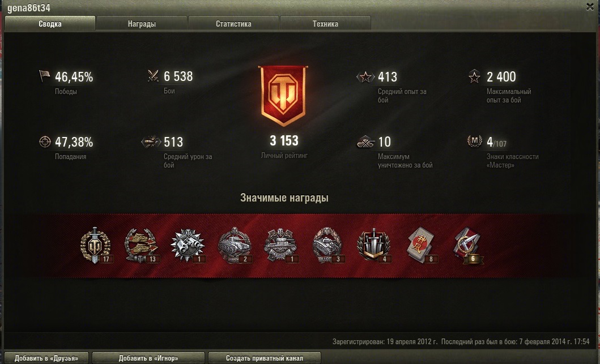Click the crosshair hit accuracy icon
Viewport: 600px width, 364px height.
click(45, 142)
